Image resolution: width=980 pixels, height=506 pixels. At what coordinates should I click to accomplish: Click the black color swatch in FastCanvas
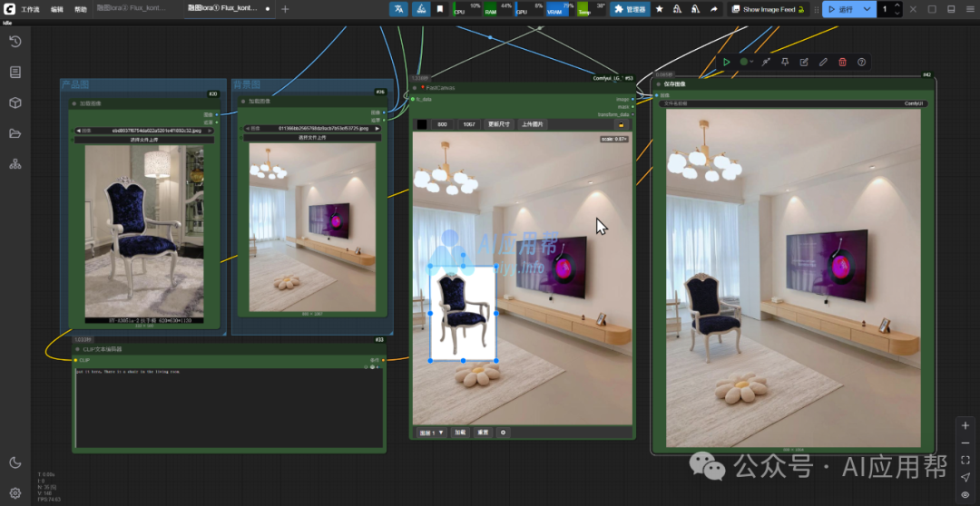click(422, 124)
